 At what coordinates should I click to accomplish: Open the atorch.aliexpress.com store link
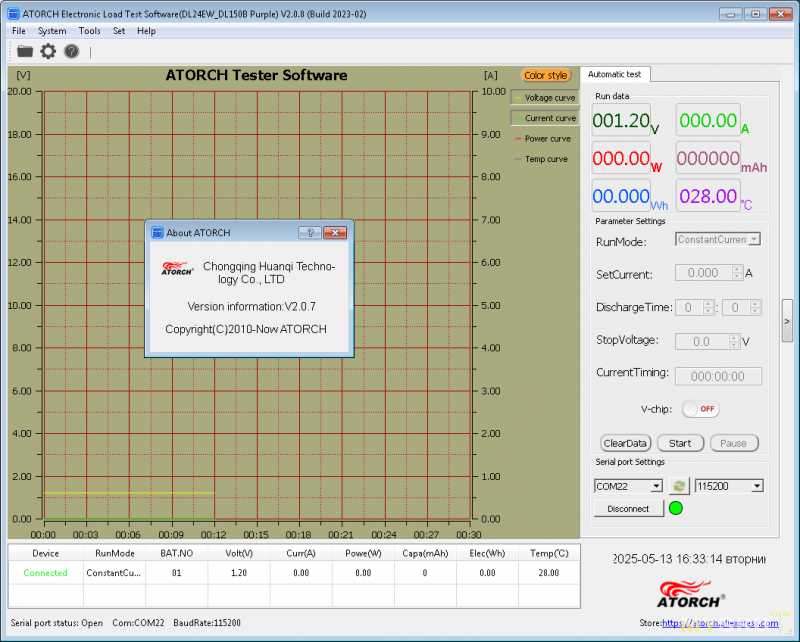click(x=720, y=623)
